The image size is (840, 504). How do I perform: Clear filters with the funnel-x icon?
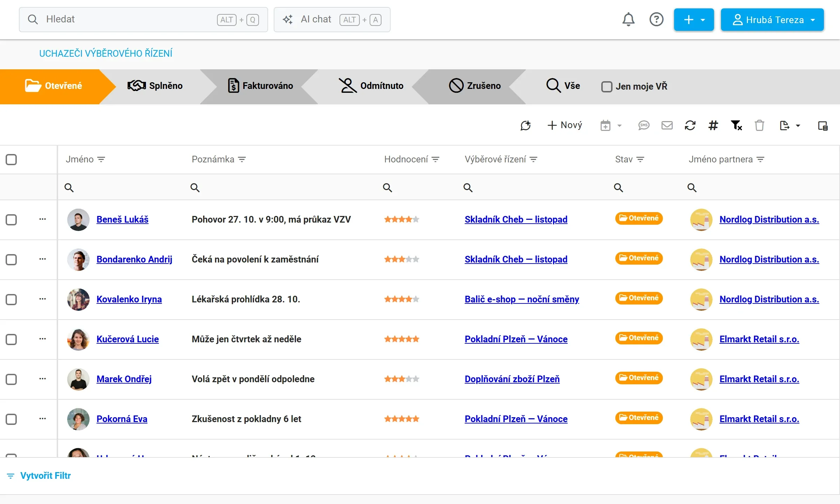coord(736,125)
